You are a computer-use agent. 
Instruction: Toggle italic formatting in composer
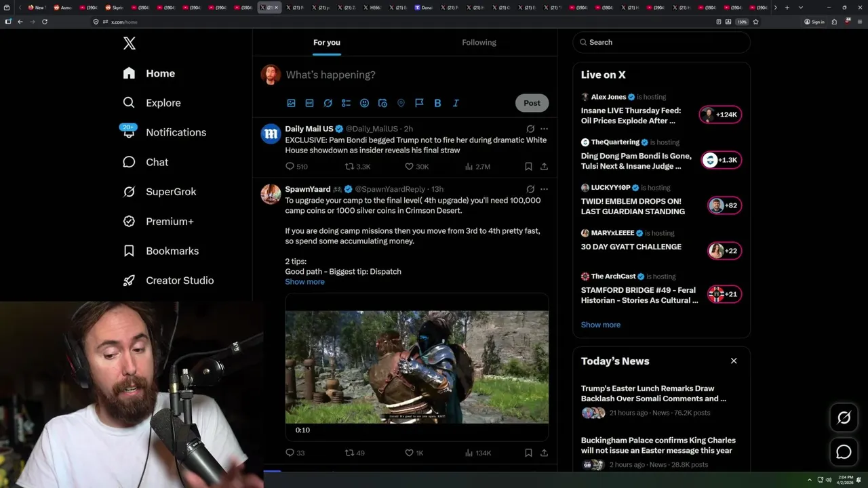(x=456, y=103)
